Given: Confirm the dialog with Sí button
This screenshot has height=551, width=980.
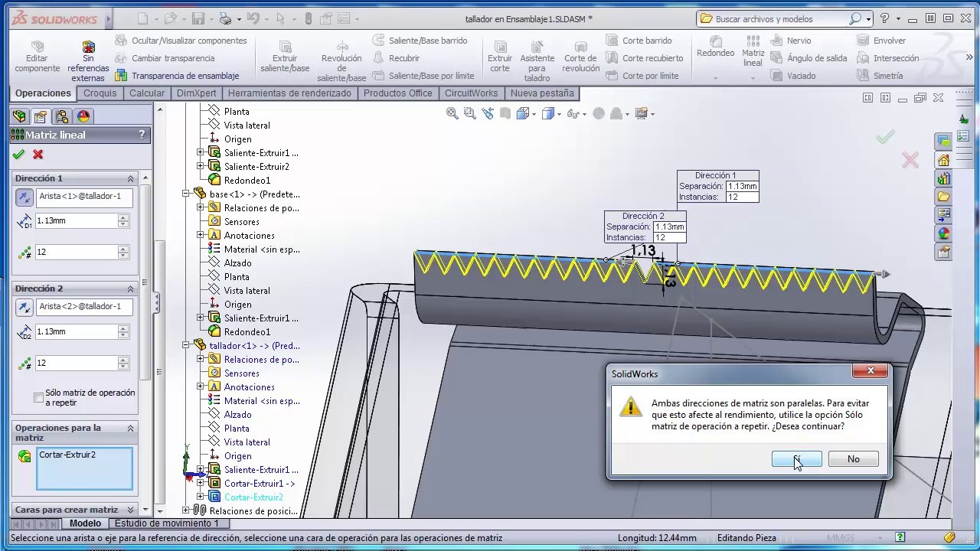Looking at the screenshot, I should pyautogui.click(x=797, y=459).
